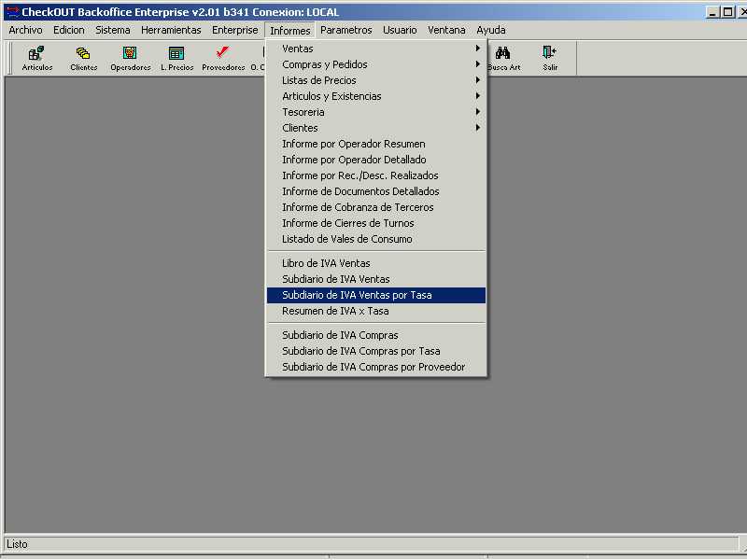Viewport: 747px width, 560px height.
Task: Expand the Articulos y Existencias submenu
Action: pyautogui.click(x=376, y=96)
